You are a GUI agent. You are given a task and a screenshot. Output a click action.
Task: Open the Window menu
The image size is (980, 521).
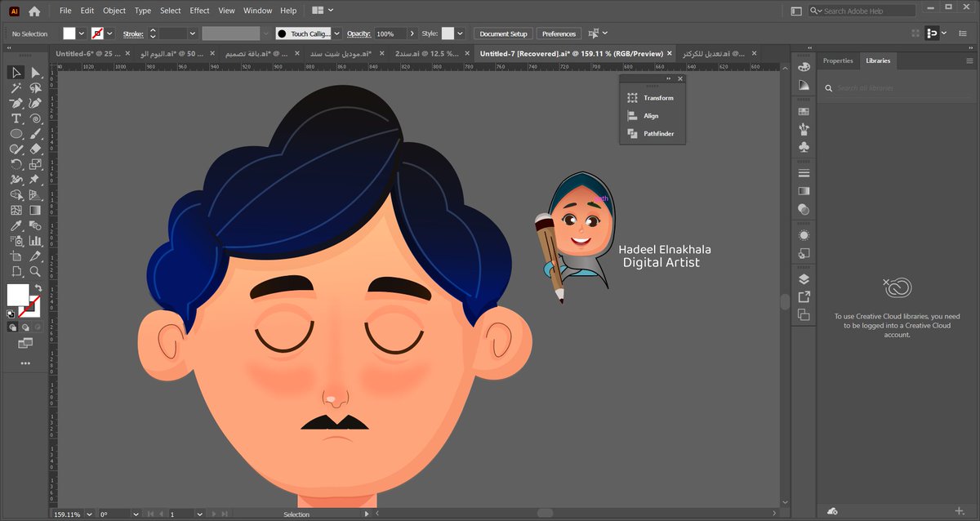[257, 10]
